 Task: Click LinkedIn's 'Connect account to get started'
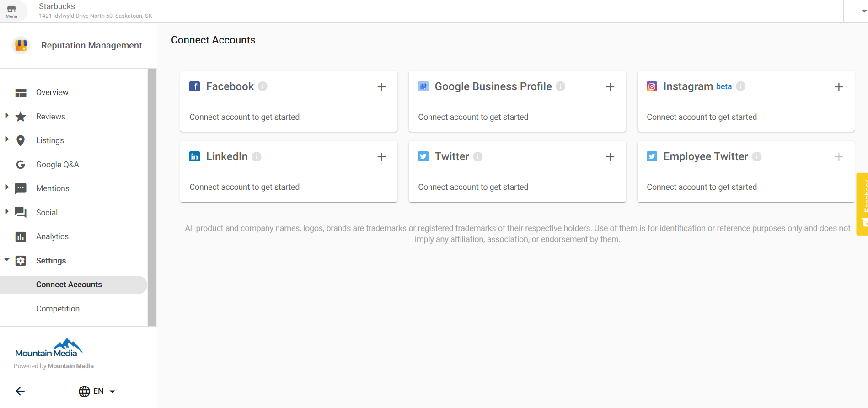pos(245,187)
